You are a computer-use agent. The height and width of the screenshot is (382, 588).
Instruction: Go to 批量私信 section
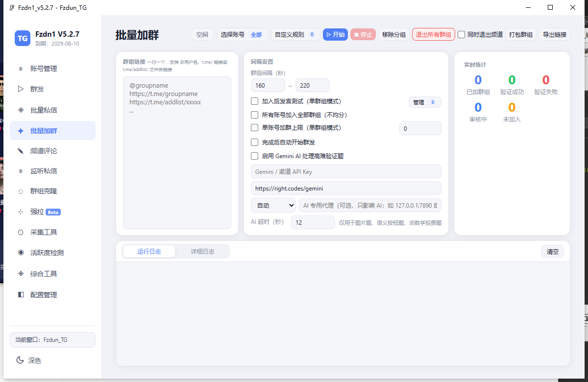coord(52,110)
